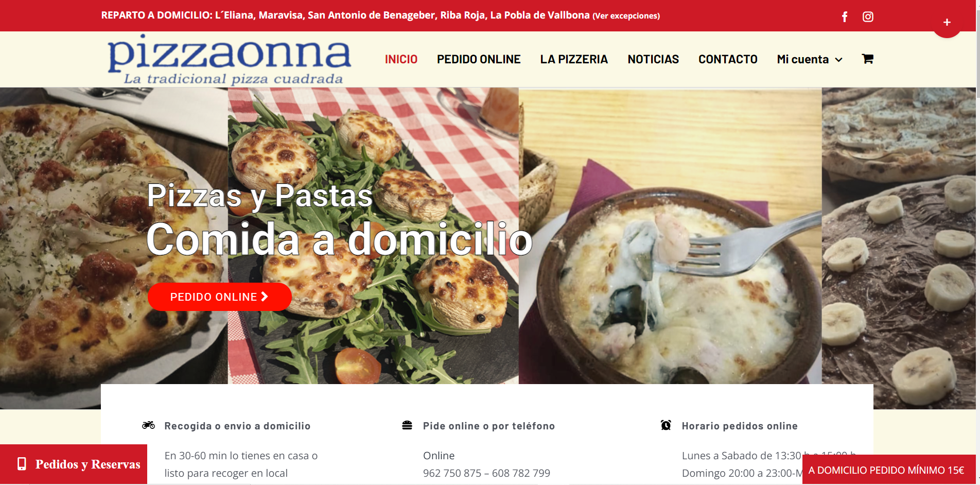Expand the Mi cuenta dropdown
This screenshot has height=485, width=980.
click(810, 59)
